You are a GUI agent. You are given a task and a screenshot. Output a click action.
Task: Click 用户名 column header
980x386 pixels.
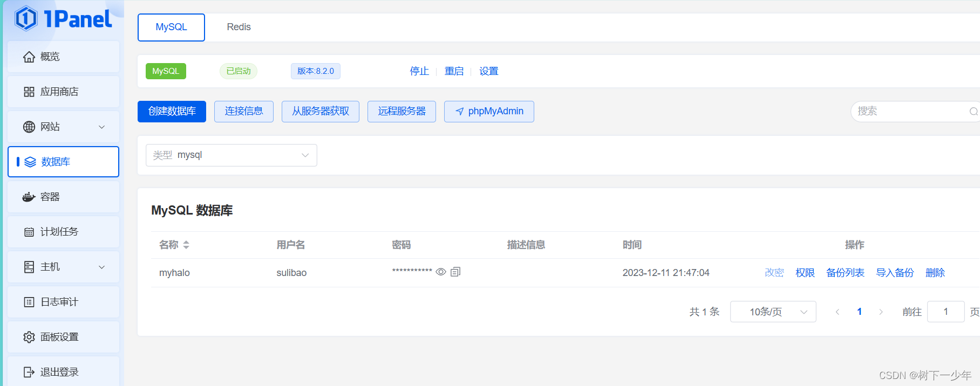pos(291,245)
